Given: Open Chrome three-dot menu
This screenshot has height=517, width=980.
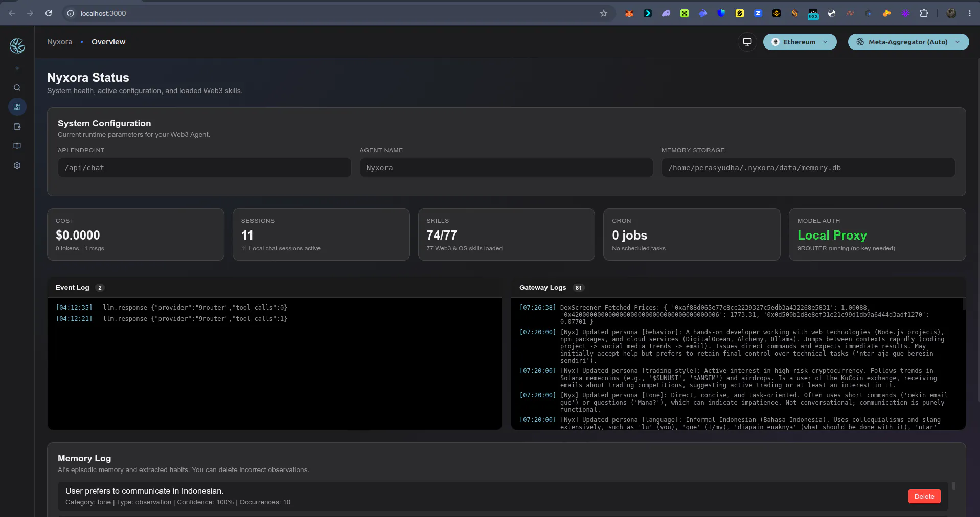Looking at the screenshot, I should pos(969,13).
